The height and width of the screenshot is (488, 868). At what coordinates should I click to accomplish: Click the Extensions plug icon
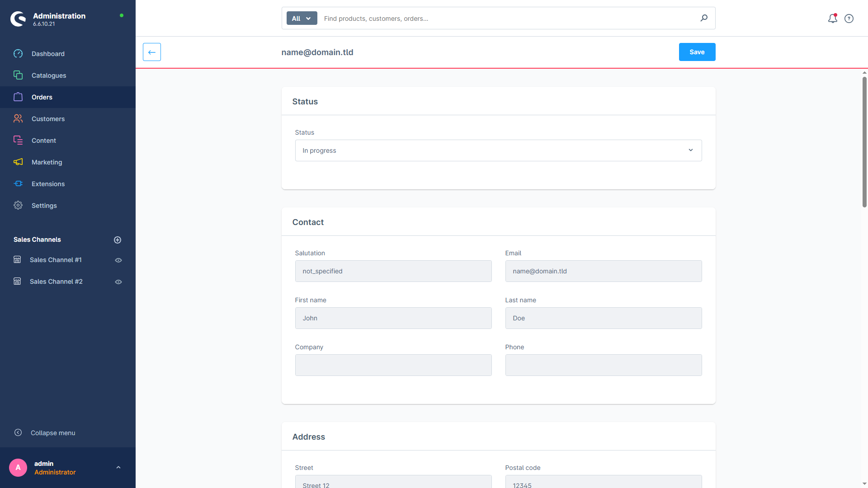(18, 184)
